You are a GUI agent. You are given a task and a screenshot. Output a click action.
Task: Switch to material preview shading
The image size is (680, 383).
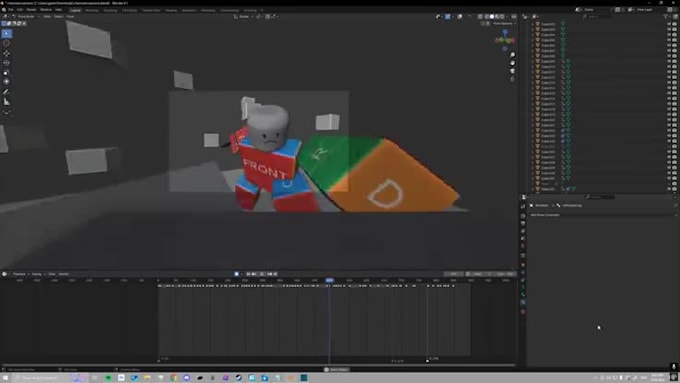[497, 16]
